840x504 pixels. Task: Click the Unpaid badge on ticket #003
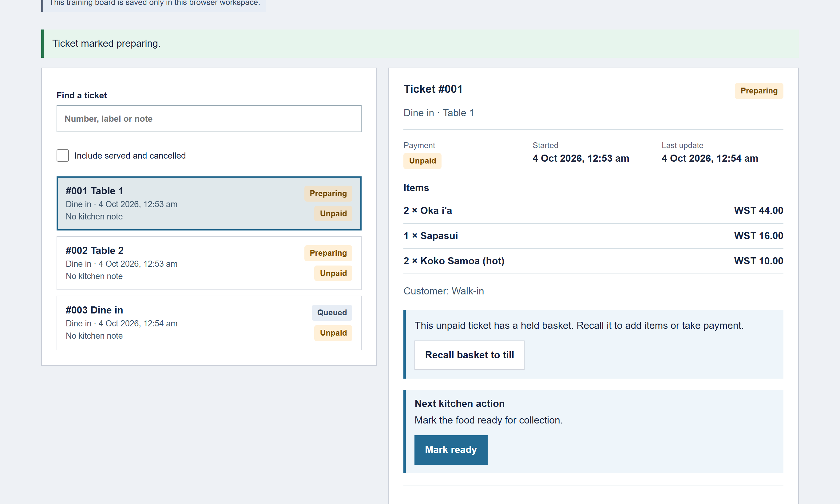pos(333,333)
